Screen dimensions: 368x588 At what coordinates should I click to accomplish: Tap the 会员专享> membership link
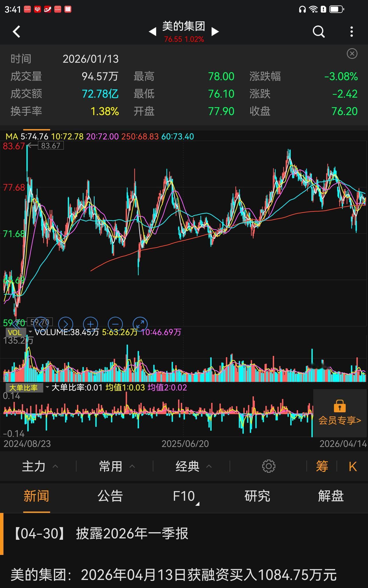(340, 420)
